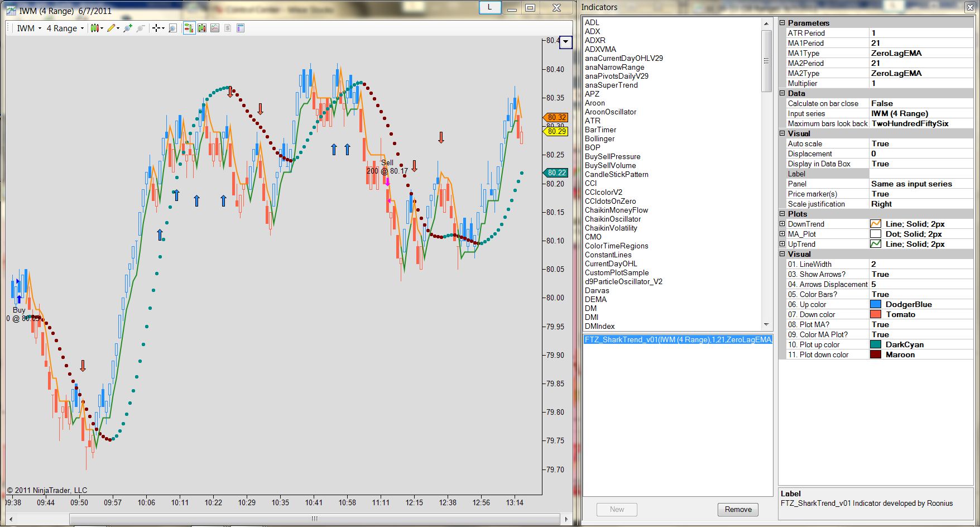
Task: Select anaSuperTrend in the indicators list
Action: tap(611, 85)
